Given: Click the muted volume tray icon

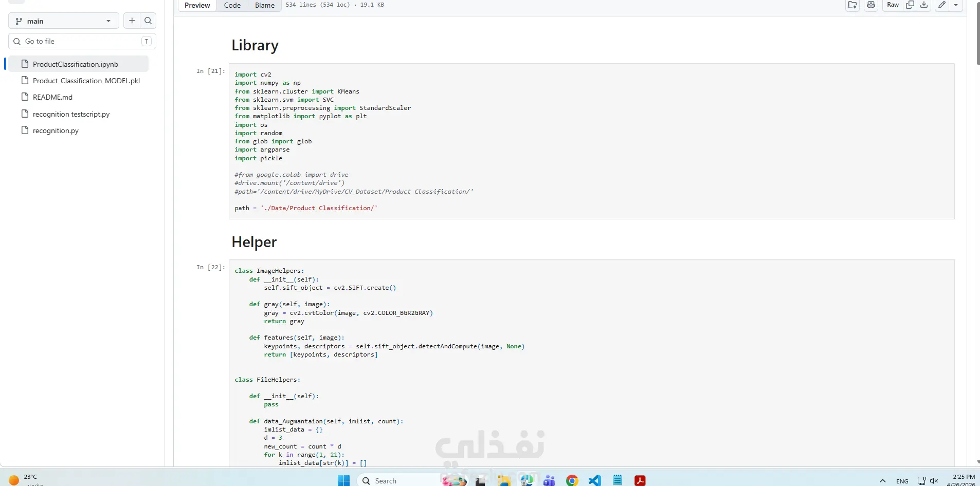Looking at the screenshot, I should (x=934, y=481).
